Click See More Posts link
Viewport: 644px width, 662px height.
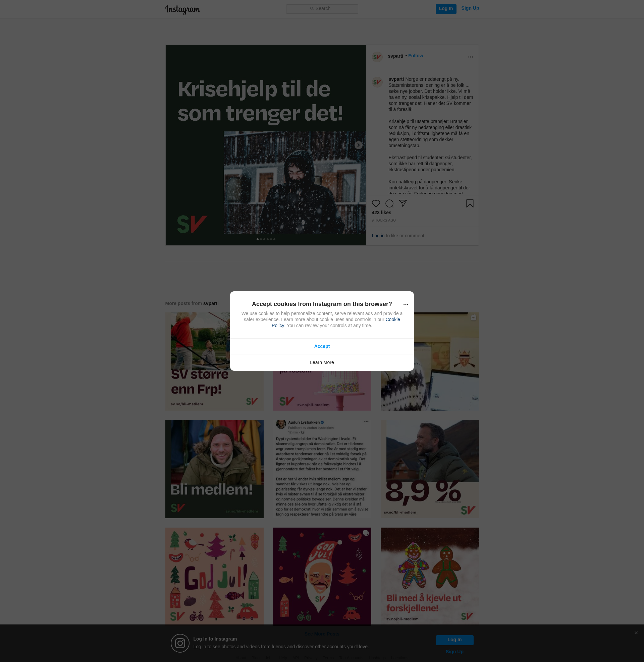(x=322, y=634)
